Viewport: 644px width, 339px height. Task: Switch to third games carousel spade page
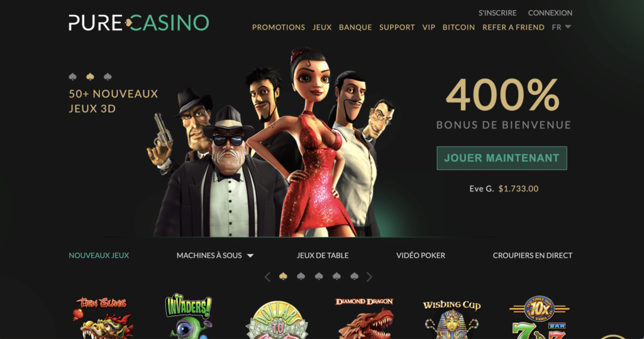coord(319,276)
